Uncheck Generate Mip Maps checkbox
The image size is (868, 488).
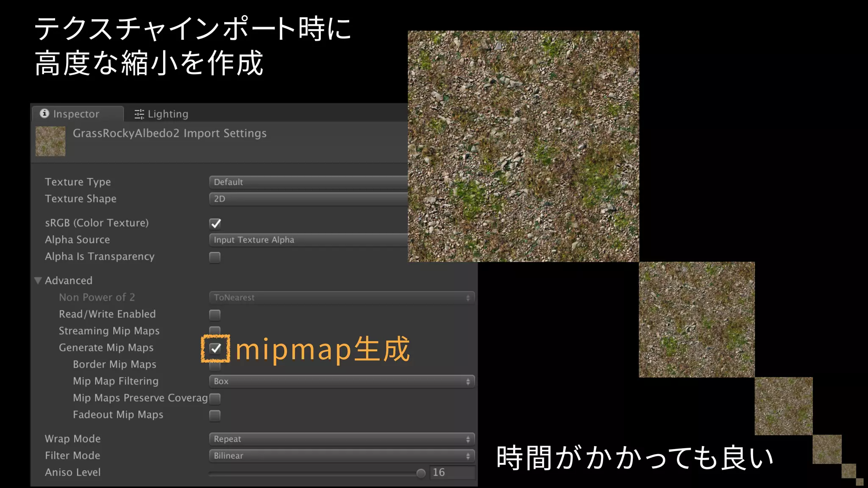tap(215, 349)
